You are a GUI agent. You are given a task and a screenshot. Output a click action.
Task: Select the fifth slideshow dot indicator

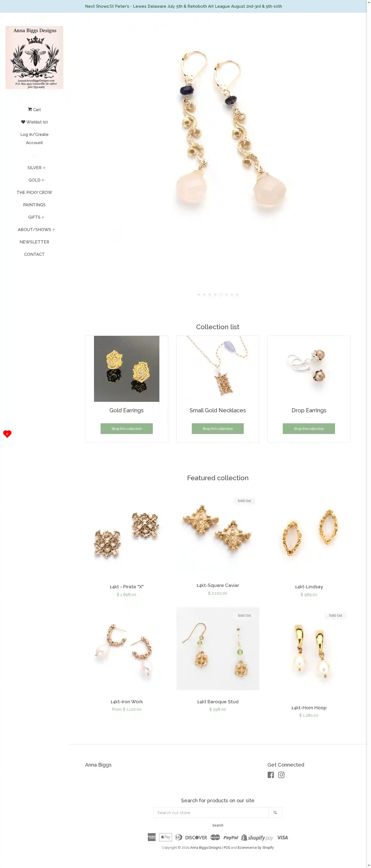click(220, 295)
